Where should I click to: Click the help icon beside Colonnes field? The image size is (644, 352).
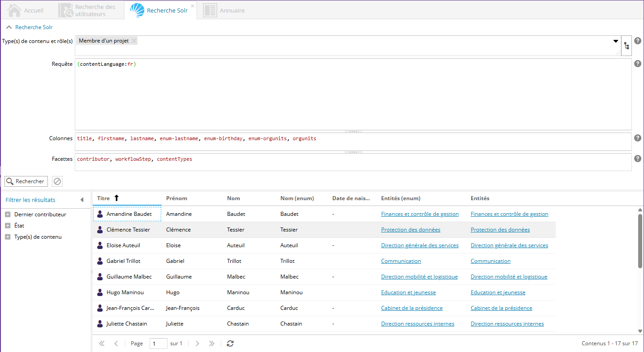pyautogui.click(x=638, y=138)
